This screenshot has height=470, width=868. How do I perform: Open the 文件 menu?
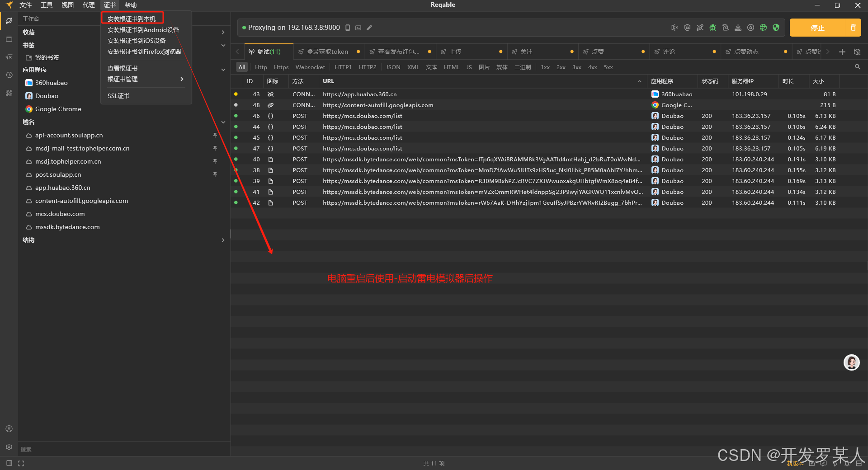[26, 5]
